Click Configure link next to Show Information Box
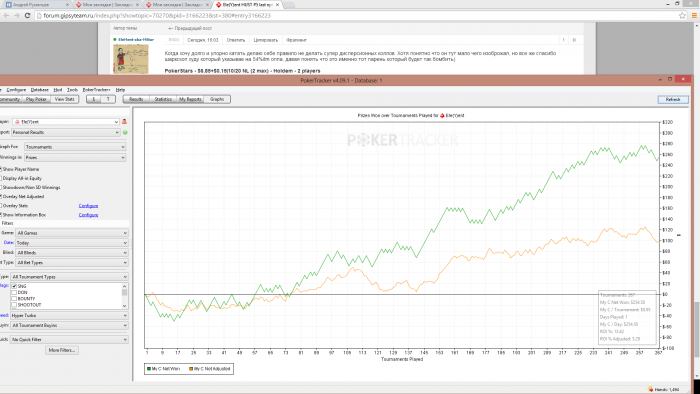The image size is (700, 394). (x=88, y=215)
